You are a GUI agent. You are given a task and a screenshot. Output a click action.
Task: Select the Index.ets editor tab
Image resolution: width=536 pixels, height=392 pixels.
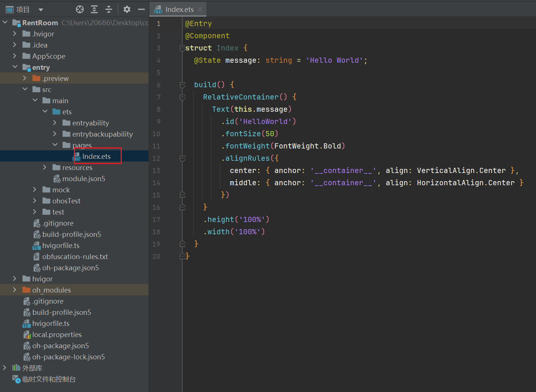pyautogui.click(x=177, y=9)
